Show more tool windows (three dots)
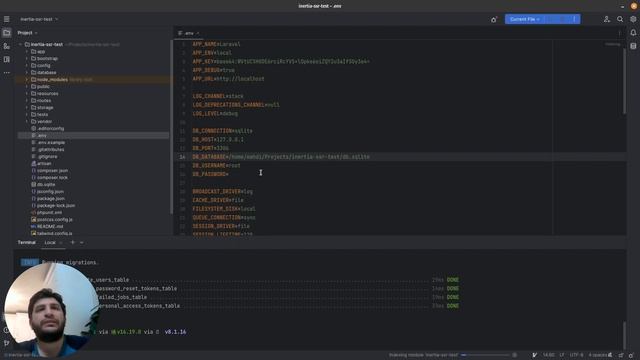Screen dimensions: 640x360 (7, 73)
